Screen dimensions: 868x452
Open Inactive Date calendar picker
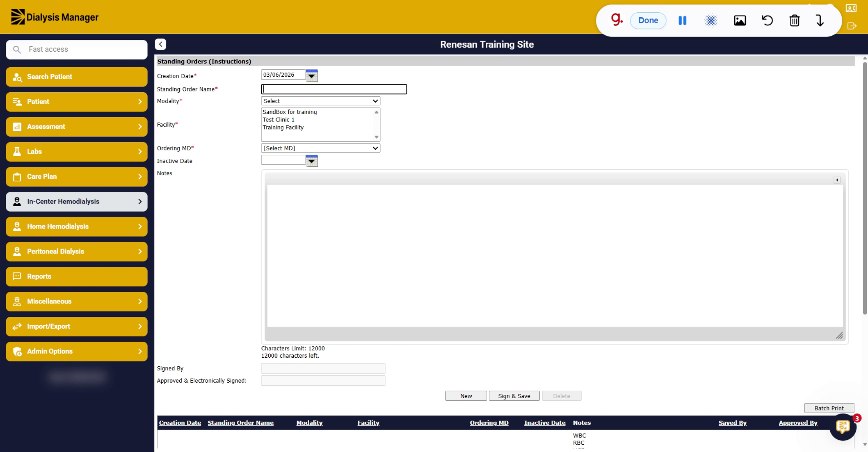click(x=311, y=161)
